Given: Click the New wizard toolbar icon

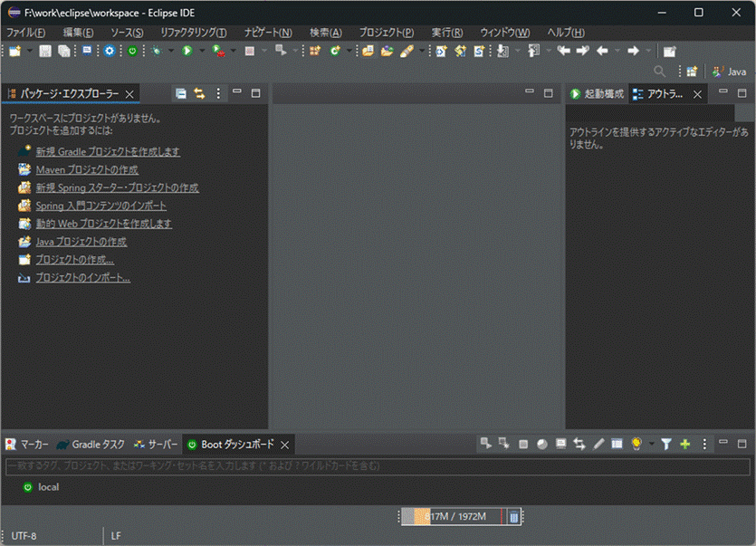Looking at the screenshot, I should [x=15, y=51].
